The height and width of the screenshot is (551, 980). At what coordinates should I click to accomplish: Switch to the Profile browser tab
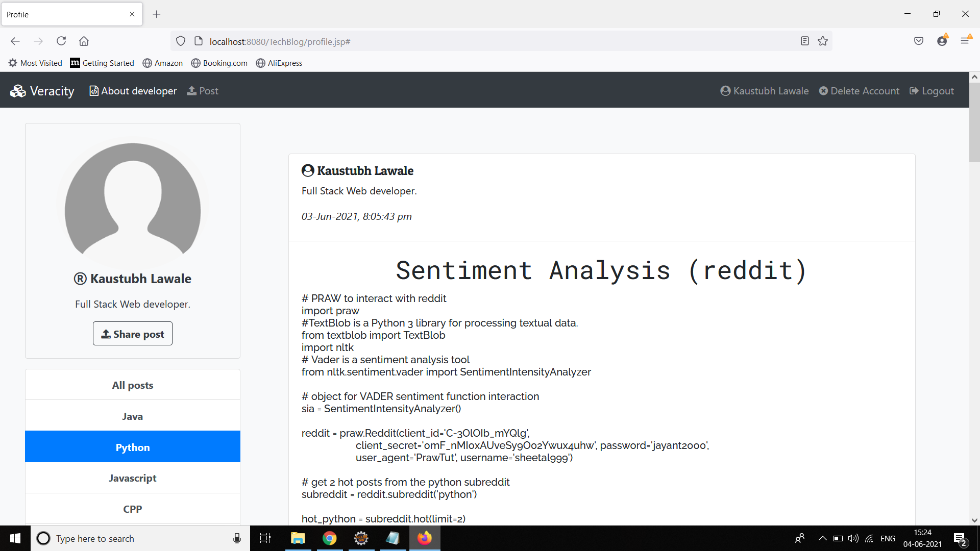tap(61, 14)
